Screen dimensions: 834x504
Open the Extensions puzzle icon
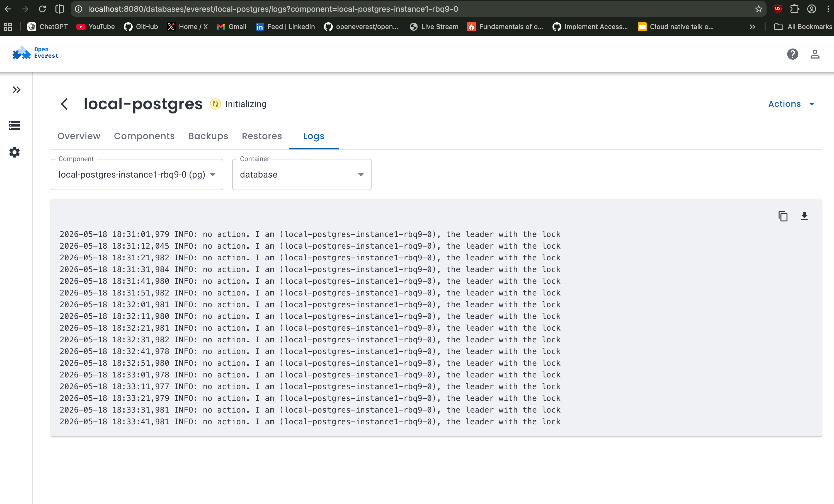point(794,9)
